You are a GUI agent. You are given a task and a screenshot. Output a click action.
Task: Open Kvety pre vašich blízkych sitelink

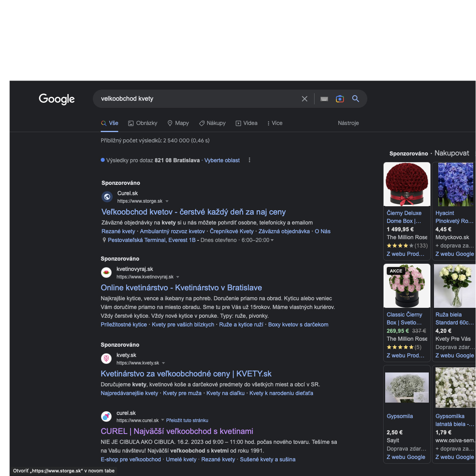point(183,324)
